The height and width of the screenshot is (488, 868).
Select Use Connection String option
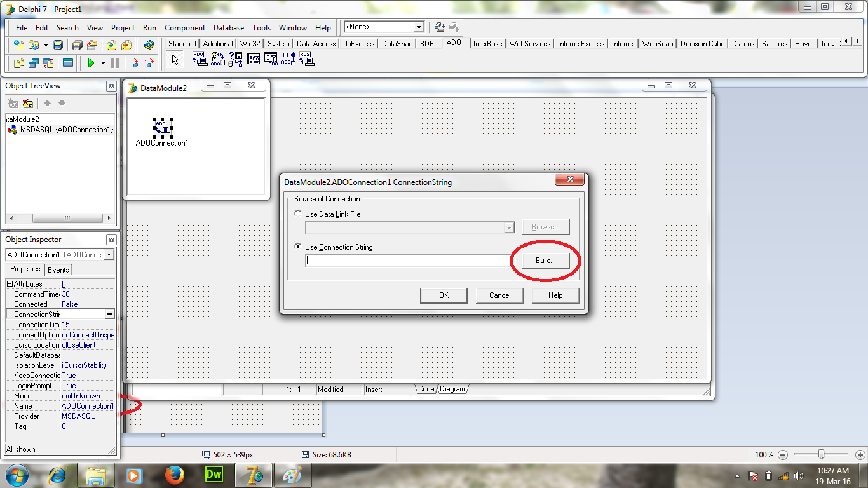tap(298, 247)
